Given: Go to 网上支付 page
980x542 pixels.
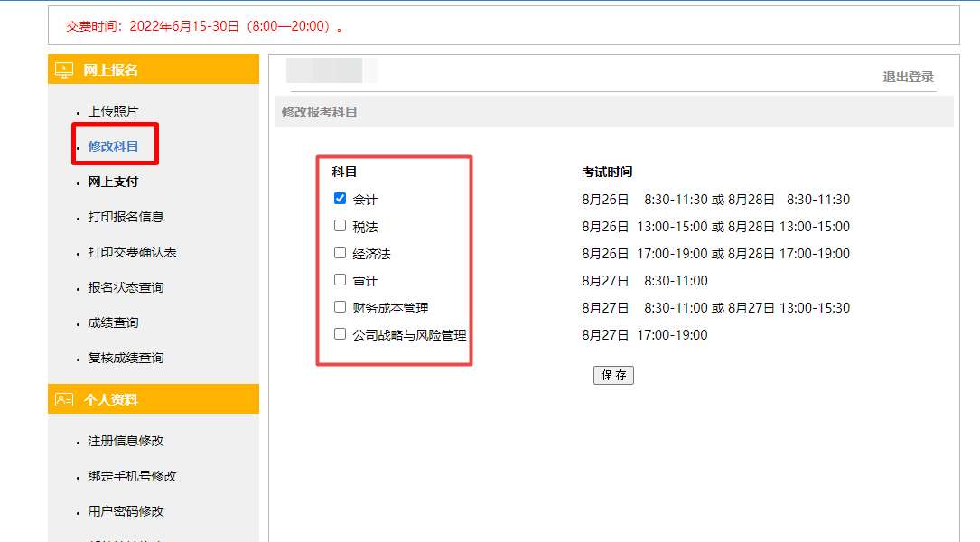Looking at the screenshot, I should click(113, 182).
